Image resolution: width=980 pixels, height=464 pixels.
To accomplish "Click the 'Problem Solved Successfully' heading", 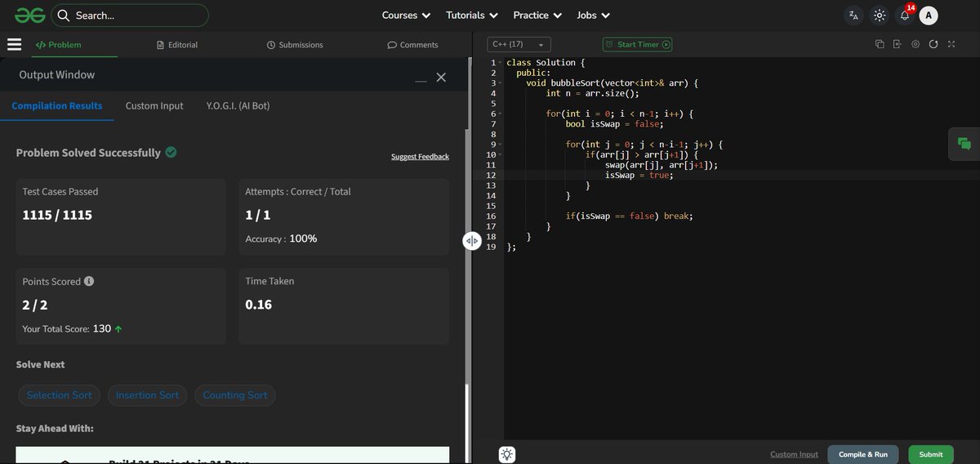I will tap(88, 153).
